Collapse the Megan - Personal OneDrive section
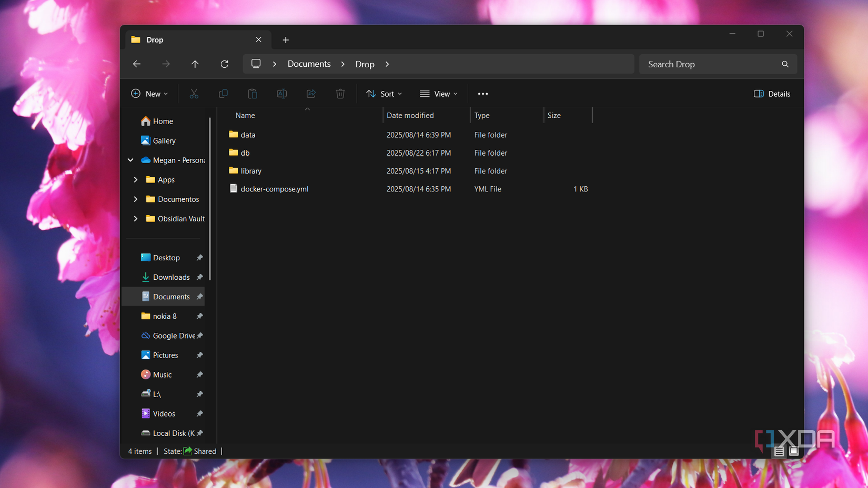Viewport: 868px width, 488px height. click(130, 160)
